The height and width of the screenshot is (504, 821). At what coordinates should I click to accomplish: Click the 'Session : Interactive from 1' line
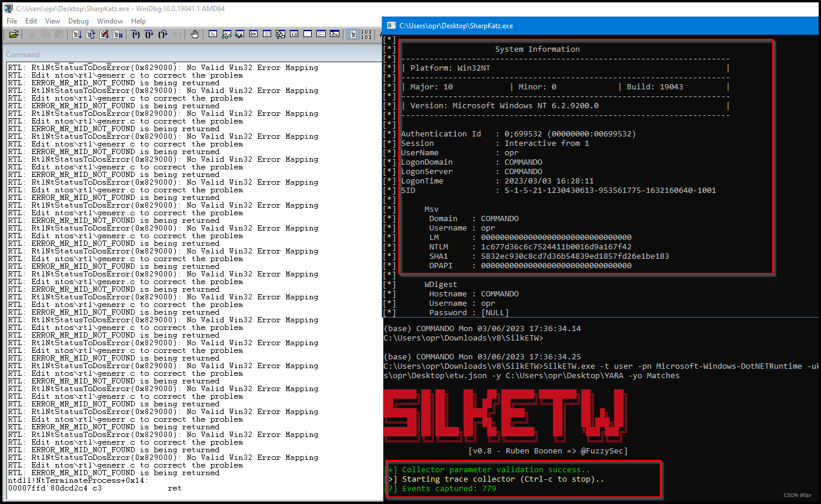pos(495,143)
